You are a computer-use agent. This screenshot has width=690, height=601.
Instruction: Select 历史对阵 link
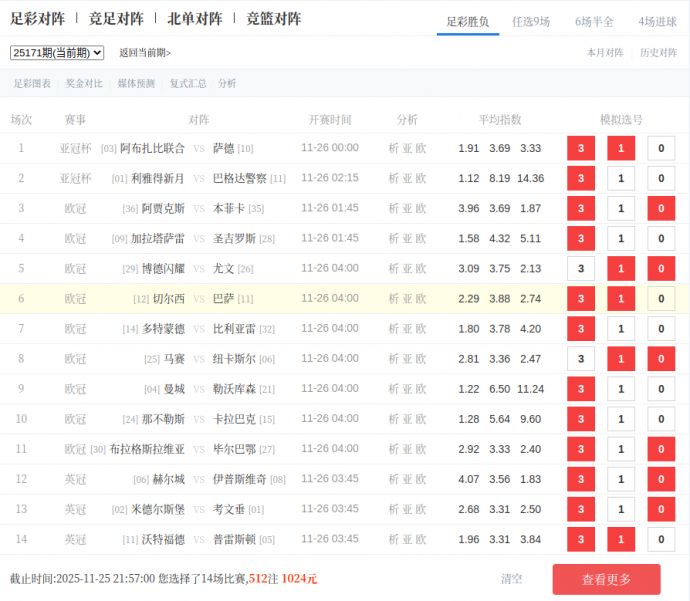point(658,53)
